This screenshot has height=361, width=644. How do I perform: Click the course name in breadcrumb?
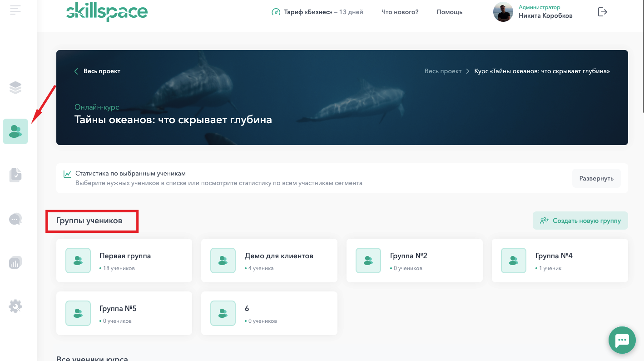(542, 71)
